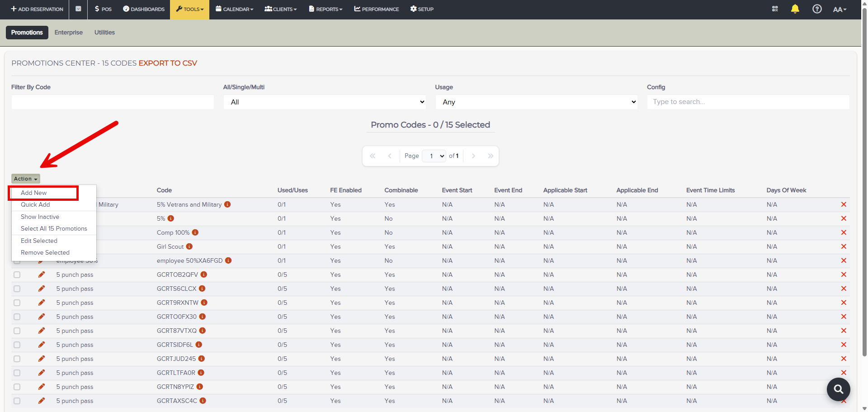868x412 pixels.
Task: Expand the Tools menu in navbar
Action: 189,9
